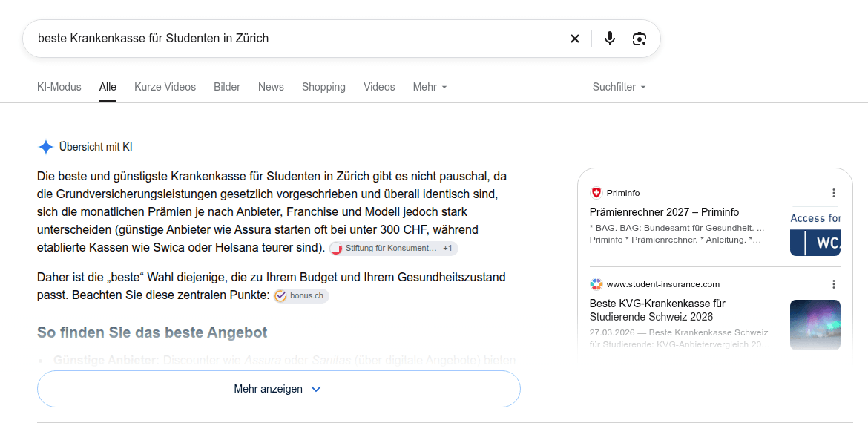The width and height of the screenshot is (868, 423).
Task: Click heading So finden Sie das beste Angebot
Action: [152, 332]
